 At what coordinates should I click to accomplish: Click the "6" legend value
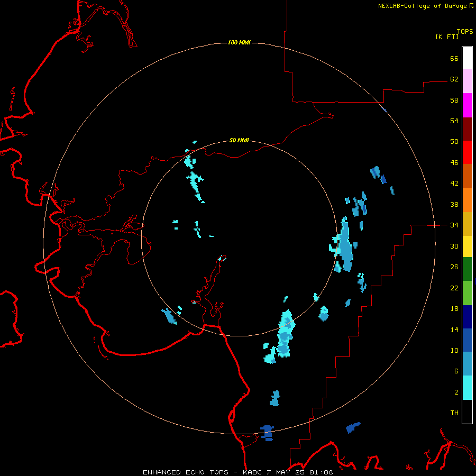click(x=456, y=371)
